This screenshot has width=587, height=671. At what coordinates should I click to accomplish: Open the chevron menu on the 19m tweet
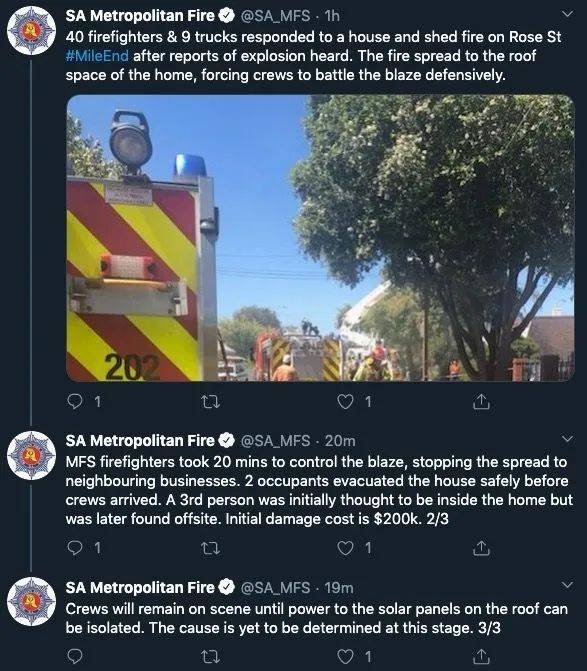pos(567,585)
